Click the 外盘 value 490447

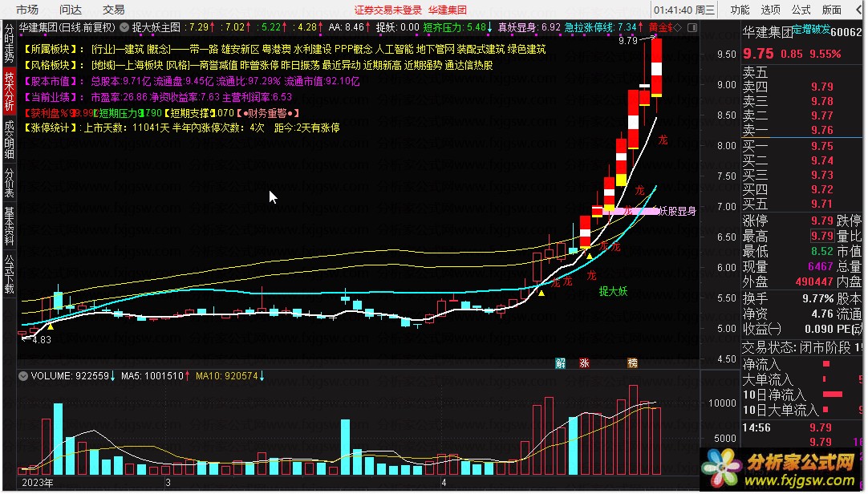(814, 281)
